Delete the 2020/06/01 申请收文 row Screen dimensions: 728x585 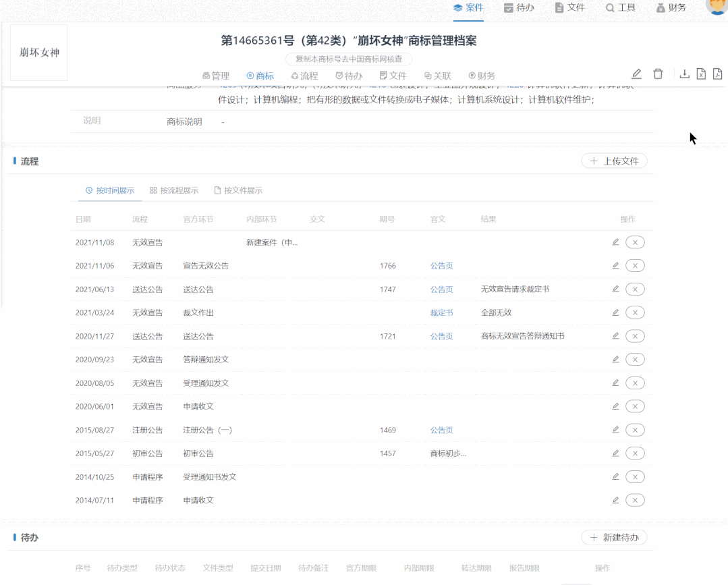pos(635,406)
